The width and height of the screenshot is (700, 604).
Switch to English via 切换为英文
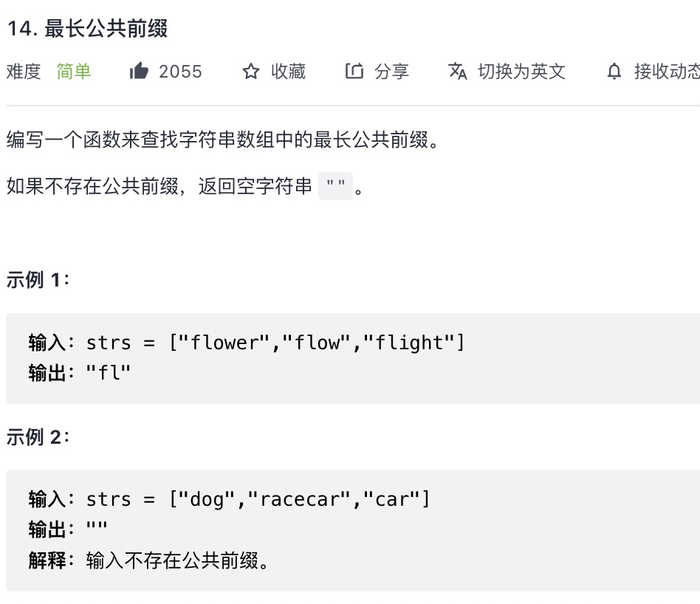521,72
